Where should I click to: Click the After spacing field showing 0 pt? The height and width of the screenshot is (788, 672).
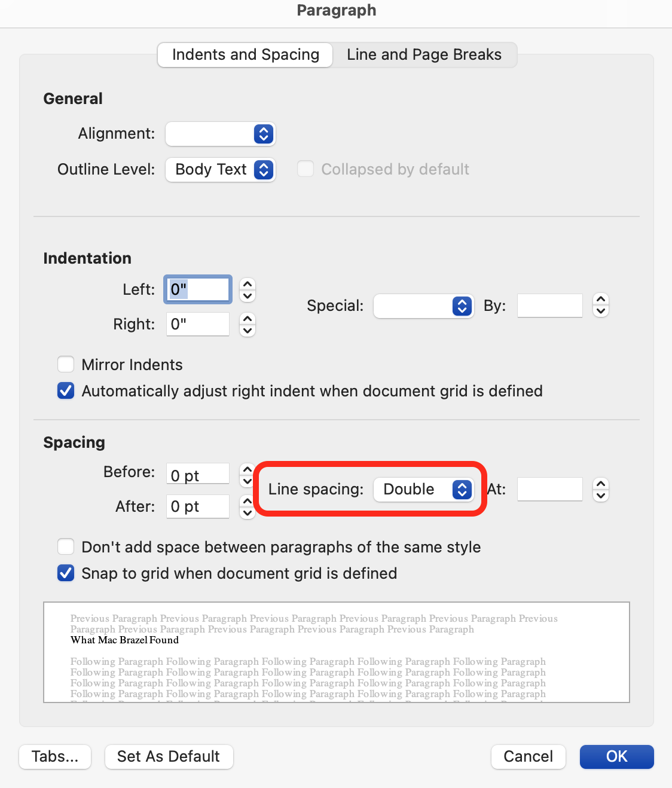click(197, 506)
